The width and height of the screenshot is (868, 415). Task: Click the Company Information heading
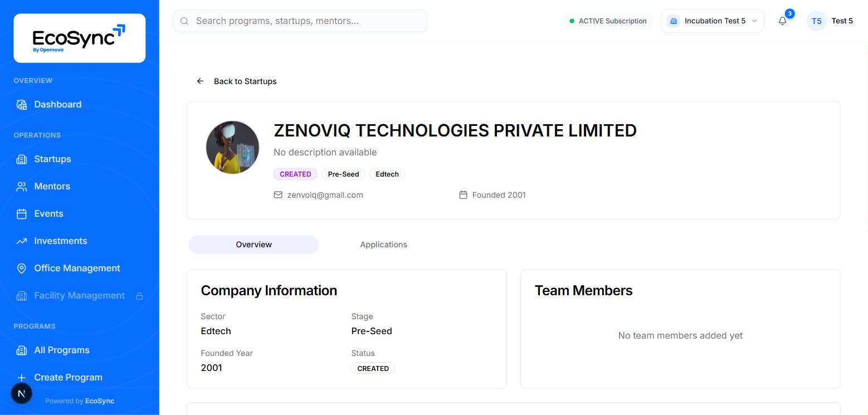pos(269,290)
